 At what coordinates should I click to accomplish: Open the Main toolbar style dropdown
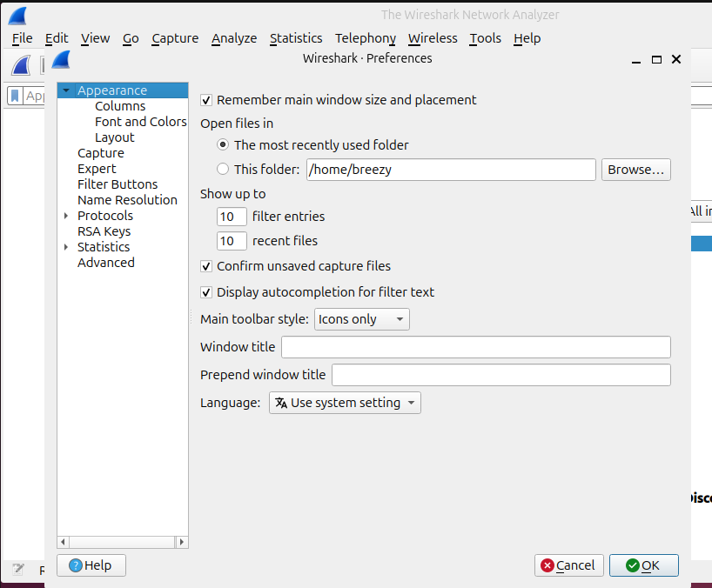[x=362, y=319]
